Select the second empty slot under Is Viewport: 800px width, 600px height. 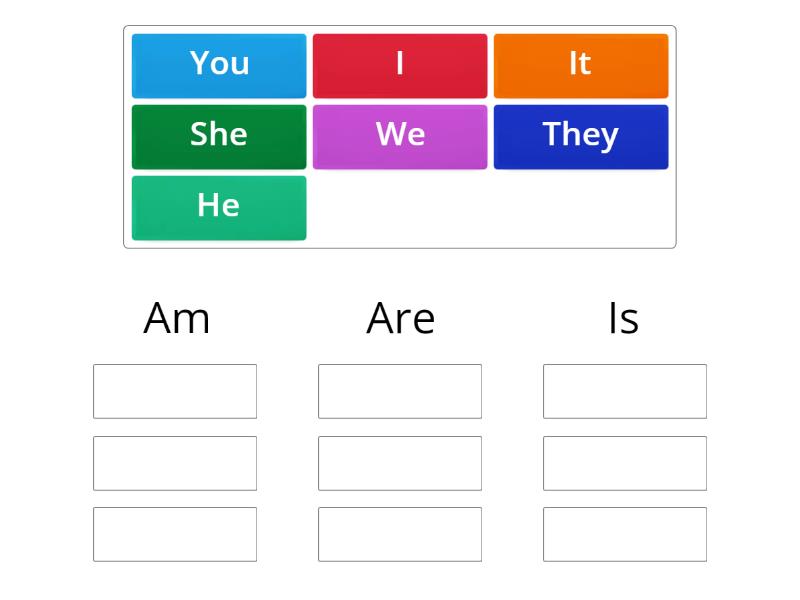coord(625,463)
